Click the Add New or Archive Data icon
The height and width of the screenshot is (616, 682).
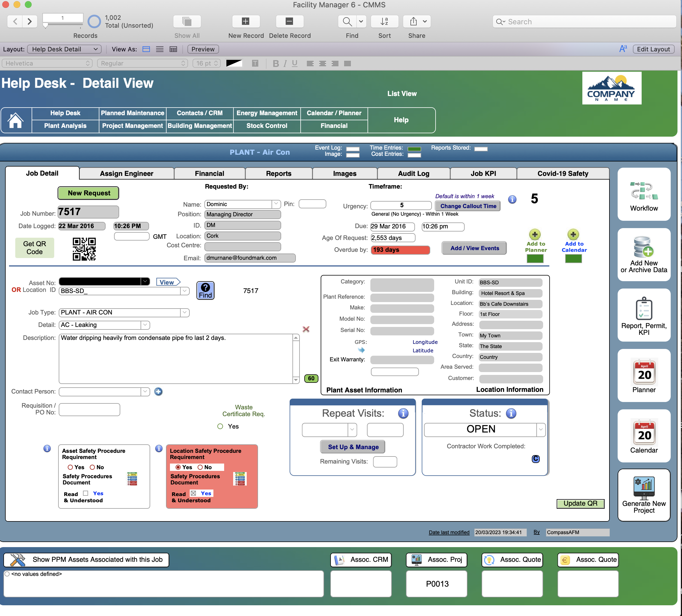643,254
